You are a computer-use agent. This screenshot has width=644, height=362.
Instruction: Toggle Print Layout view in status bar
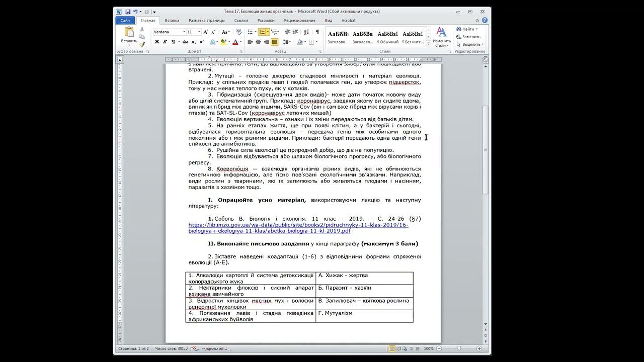coord(392,348)
